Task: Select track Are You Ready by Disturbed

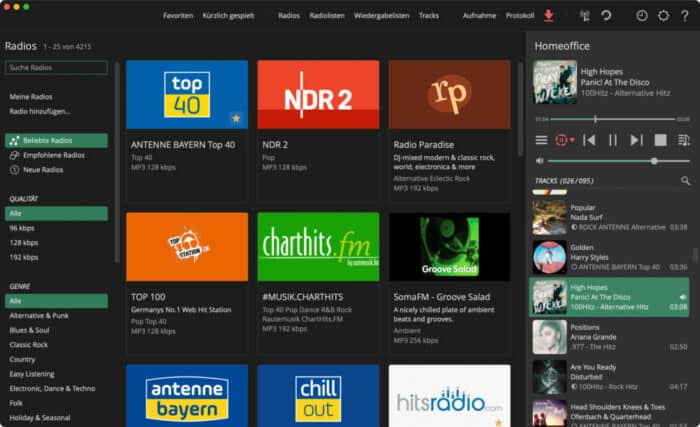Action: pyautogui.click(x=610, y=377)
